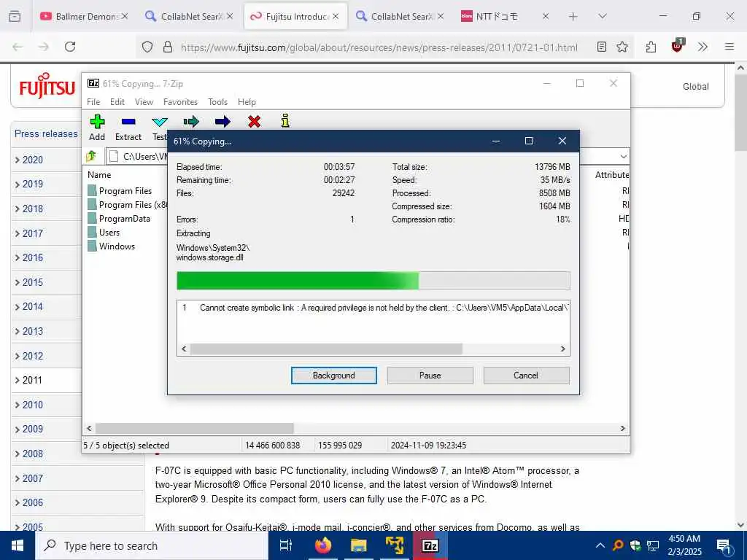Click the 7-Zip file list horizontal scrollbar

click(194, 428)
